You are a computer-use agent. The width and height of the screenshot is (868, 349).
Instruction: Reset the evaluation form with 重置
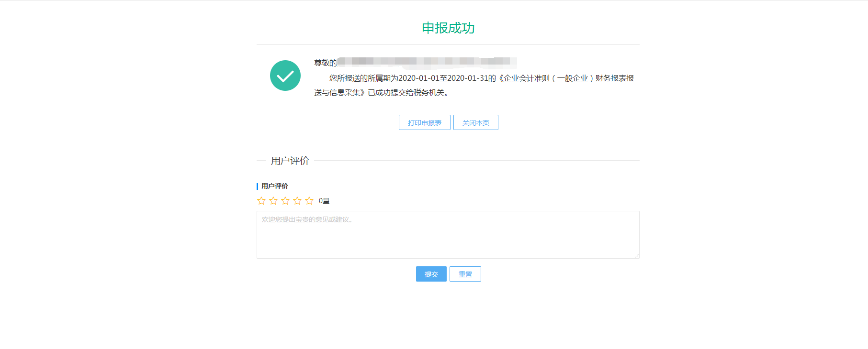[x=465, y=274]
